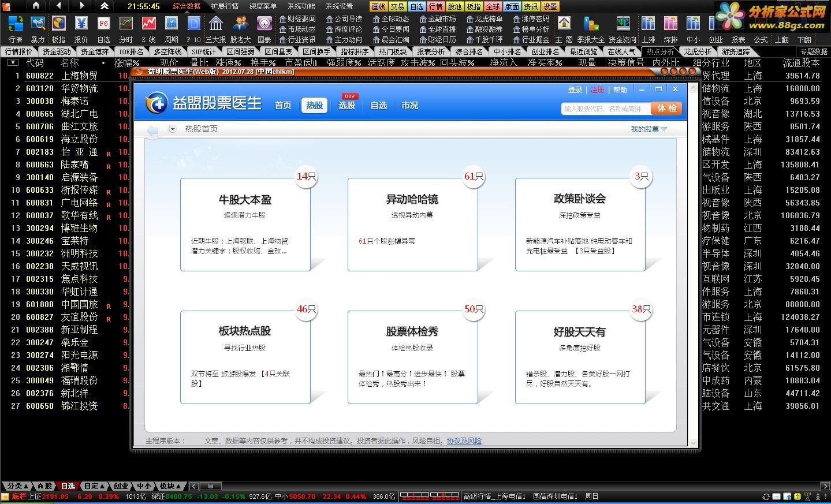Switch to the 龙虎分析 tab
Viewport: 831px width, 504px height.
coord(698,51)
